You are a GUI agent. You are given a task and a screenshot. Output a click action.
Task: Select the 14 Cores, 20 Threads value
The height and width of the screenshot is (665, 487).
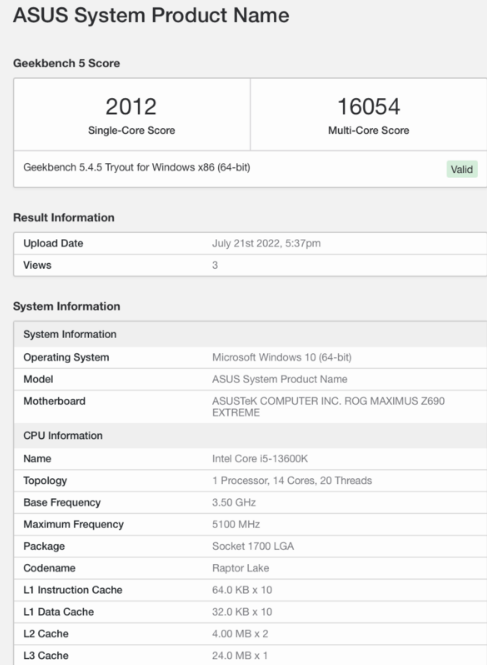pos(292,481)
